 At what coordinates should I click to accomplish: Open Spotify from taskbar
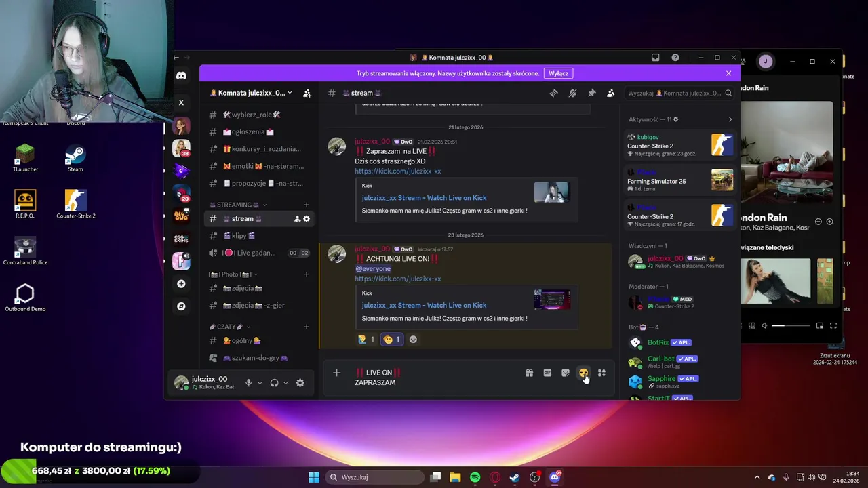click(x=475, y=477)
